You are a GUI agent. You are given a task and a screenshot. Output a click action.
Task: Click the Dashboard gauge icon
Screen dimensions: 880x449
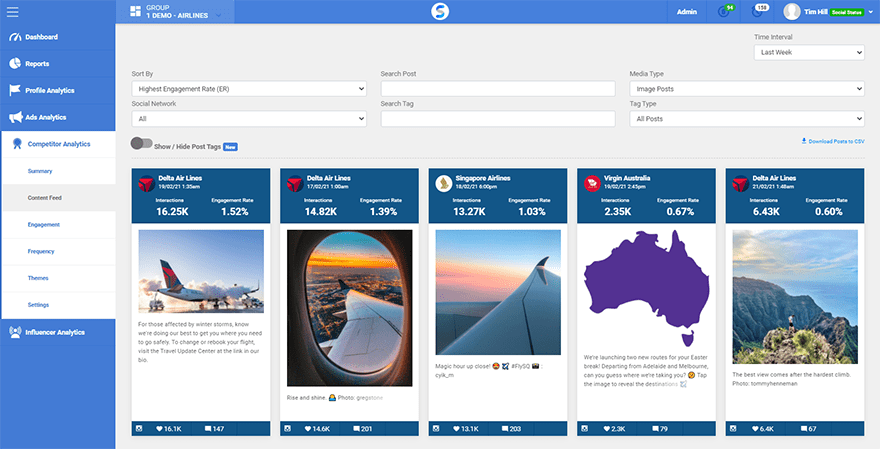tap(15, 37)
